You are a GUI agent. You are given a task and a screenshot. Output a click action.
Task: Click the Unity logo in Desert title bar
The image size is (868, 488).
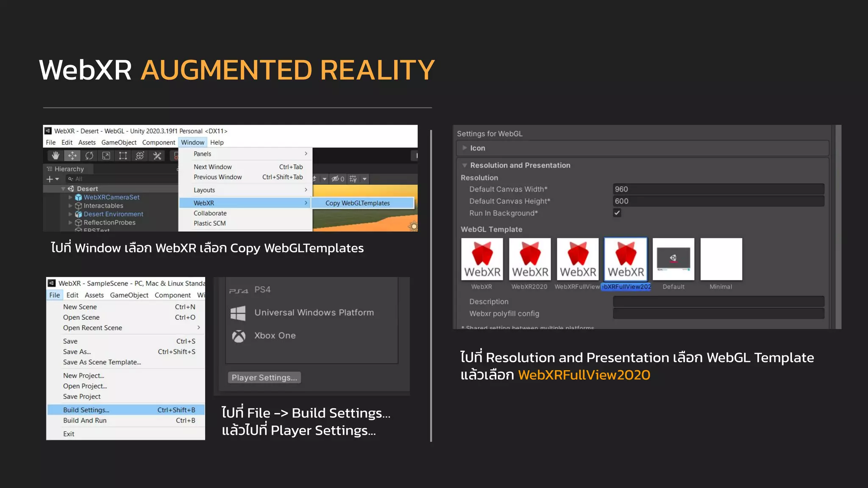click(48, 131)
